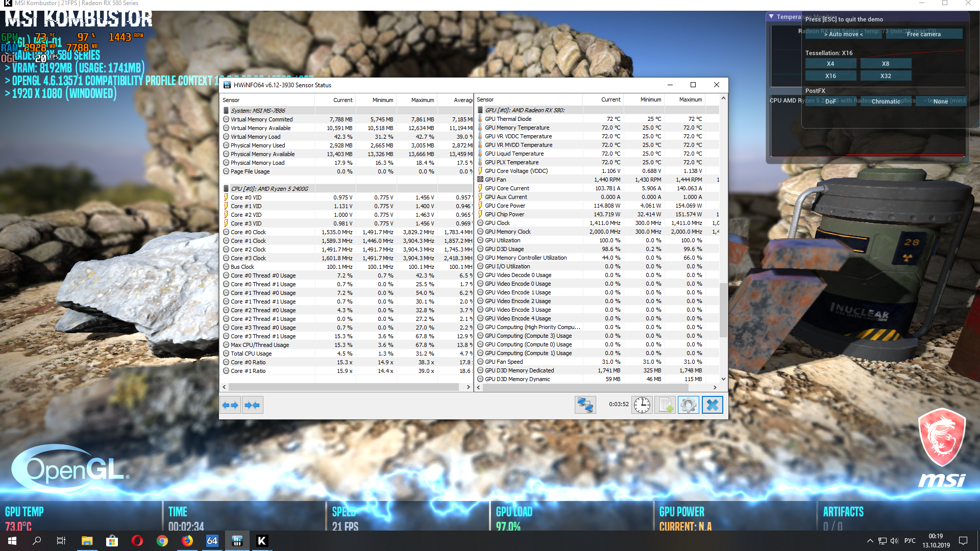Click the blue X close sensors button
The width and height of the screenshot is (980, 551).
coord(712,405)
